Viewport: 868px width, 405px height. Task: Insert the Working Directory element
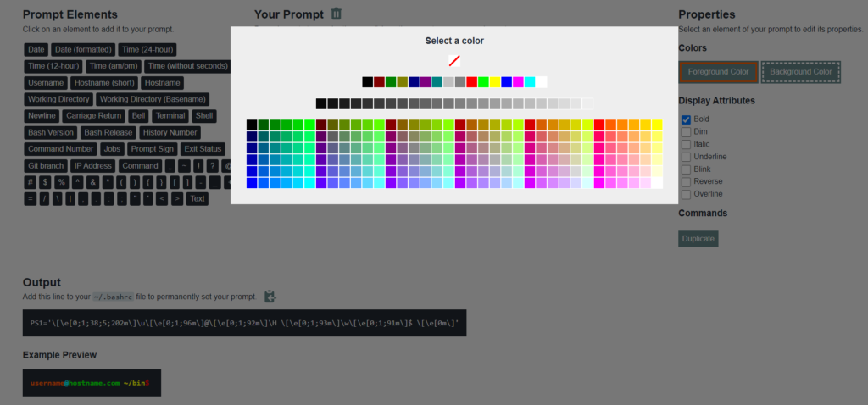point(58,100)
